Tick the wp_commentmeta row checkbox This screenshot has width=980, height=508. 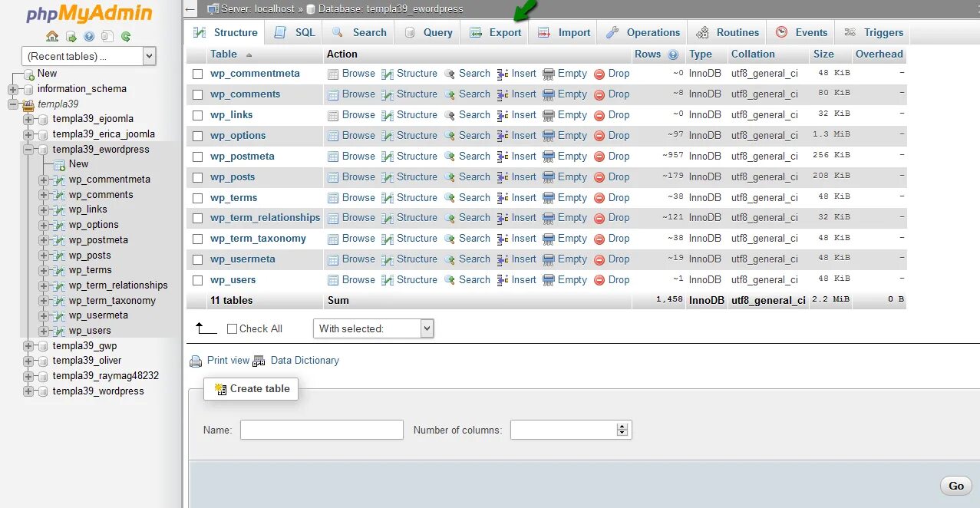click(x=197, y=74)
